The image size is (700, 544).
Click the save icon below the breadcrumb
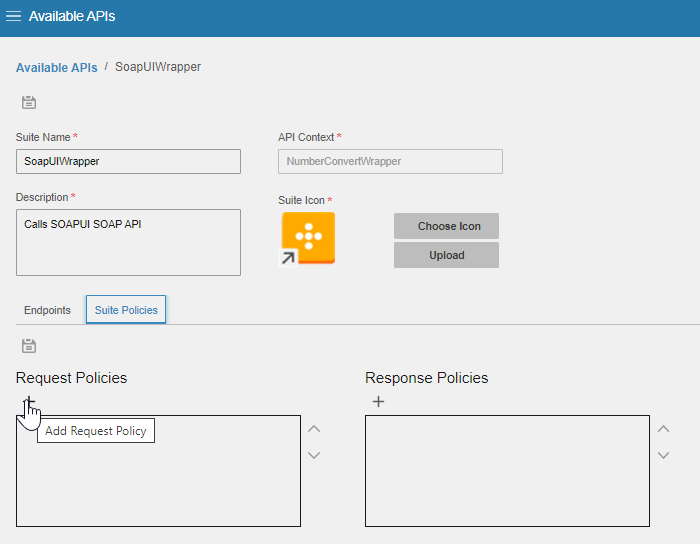29,102
